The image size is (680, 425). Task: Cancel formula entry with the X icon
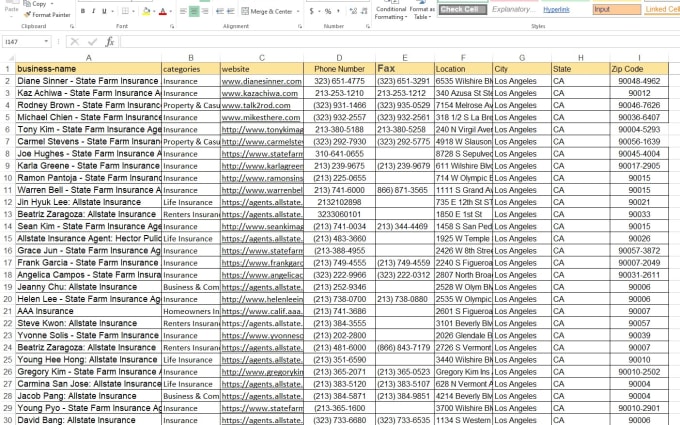[x=75, y=42]
